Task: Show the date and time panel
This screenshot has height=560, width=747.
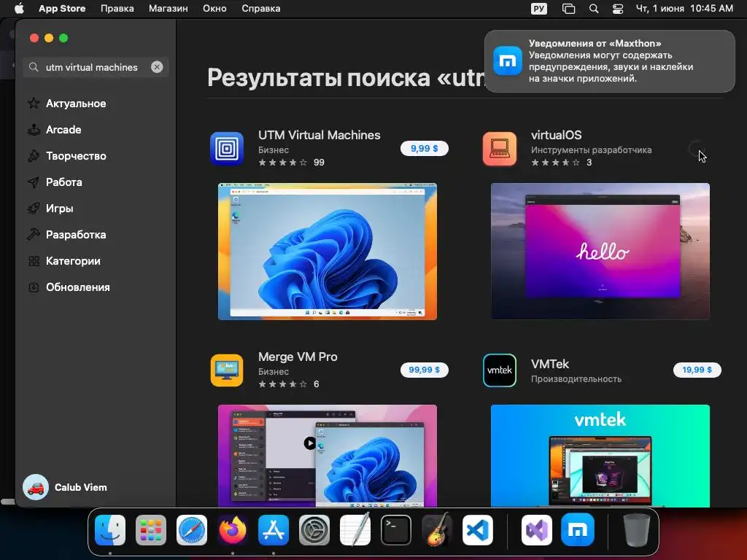Action: tap(684, 9)
